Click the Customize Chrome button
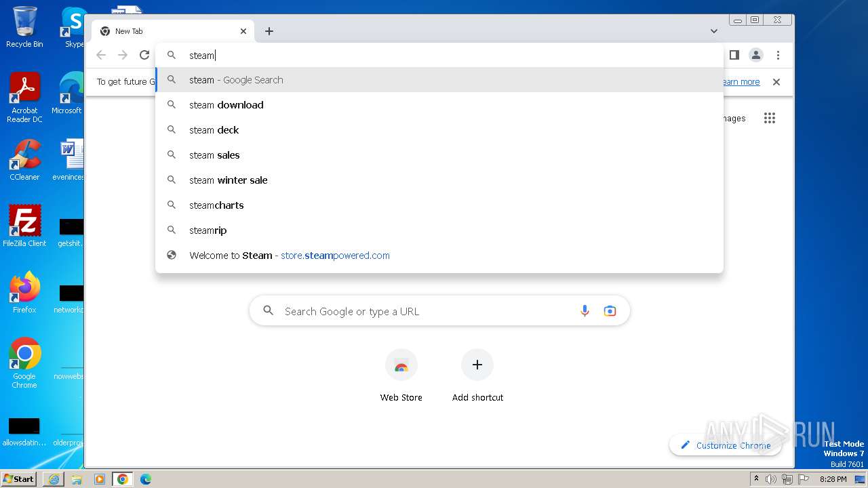The width and height of the screenshot is (868, 488). pos(725,445)
